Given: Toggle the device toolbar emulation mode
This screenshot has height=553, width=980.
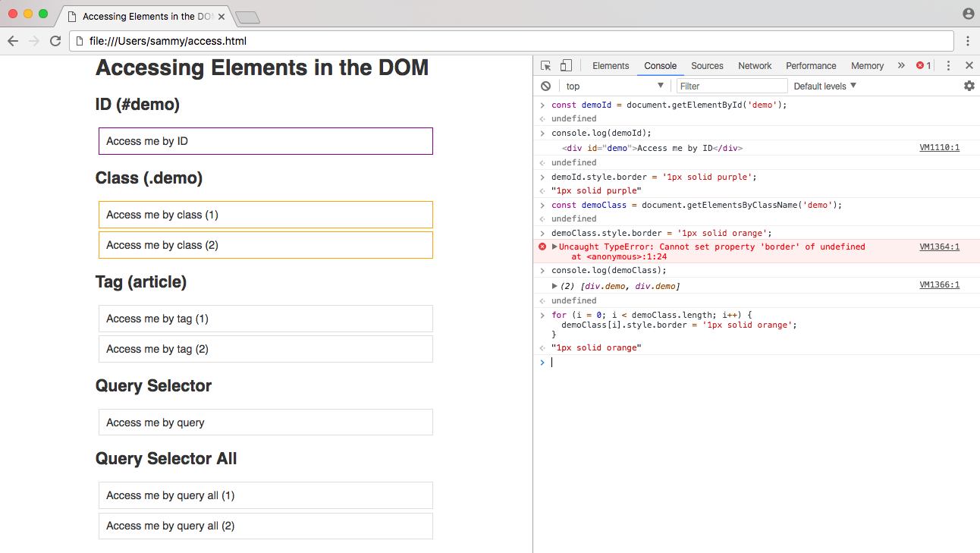Looking at the screenshot, I should [x=565, y=65].
